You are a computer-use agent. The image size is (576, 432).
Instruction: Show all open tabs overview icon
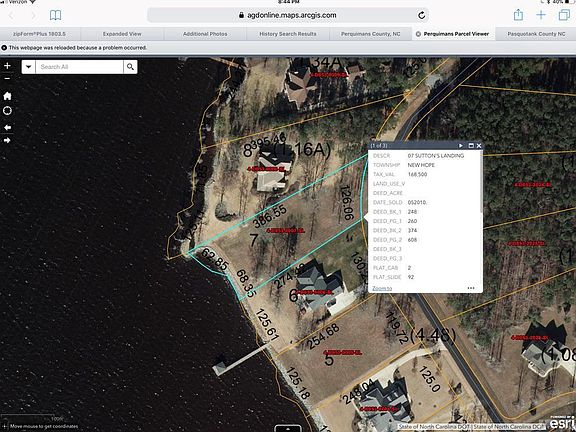pos(564,15)
